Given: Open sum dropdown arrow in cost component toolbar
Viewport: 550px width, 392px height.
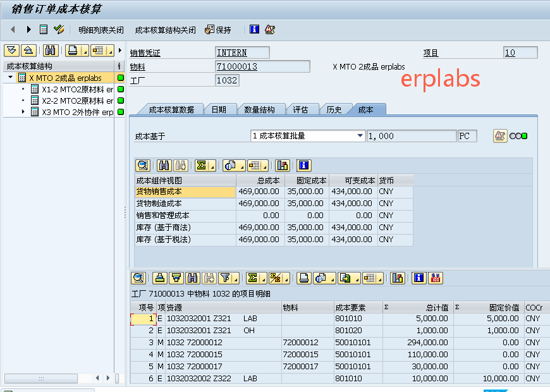Looking at the screenshot, I should coord(212,167).
